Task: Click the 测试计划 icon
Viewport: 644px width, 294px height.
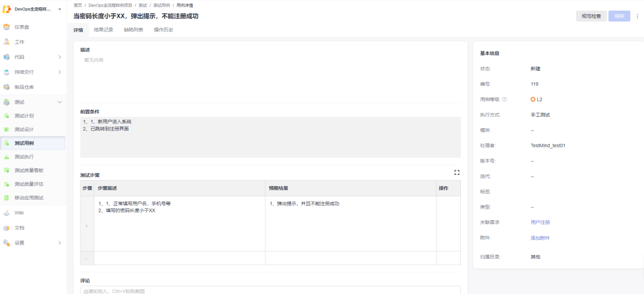Action: pyautogui.click(x=7, y=116)
